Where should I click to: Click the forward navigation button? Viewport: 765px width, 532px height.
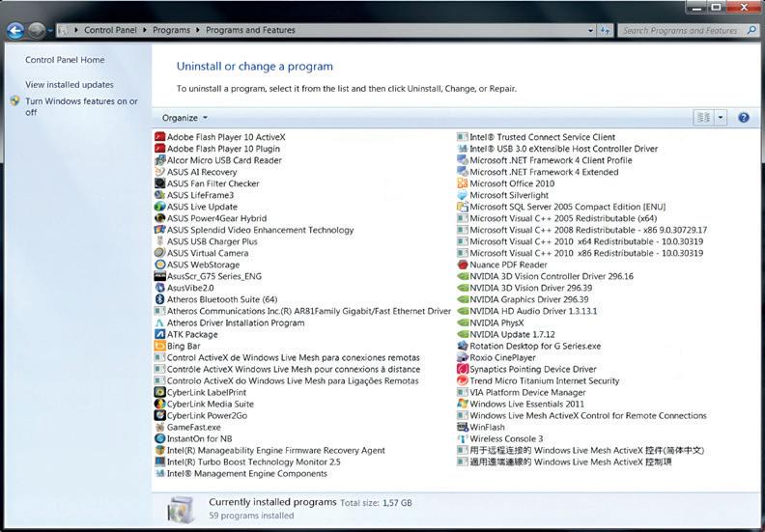(36, 31)
